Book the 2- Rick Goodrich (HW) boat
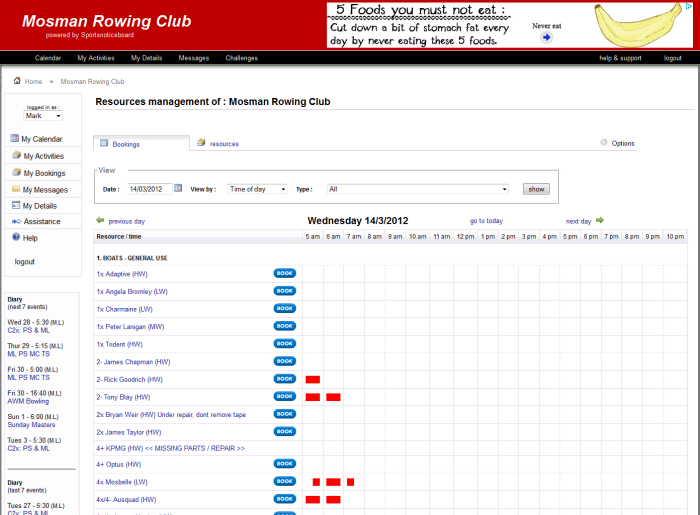 point(284,378)
